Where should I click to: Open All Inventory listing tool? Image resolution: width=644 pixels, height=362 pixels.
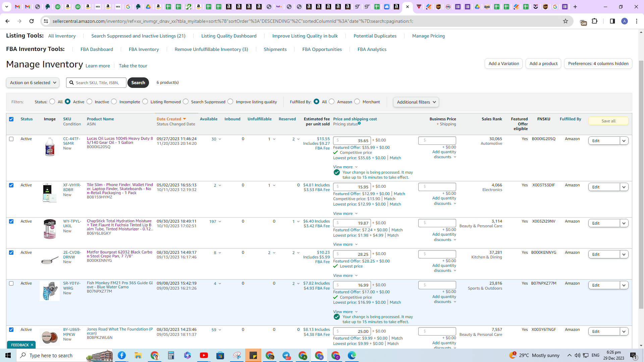click(62, 36)
